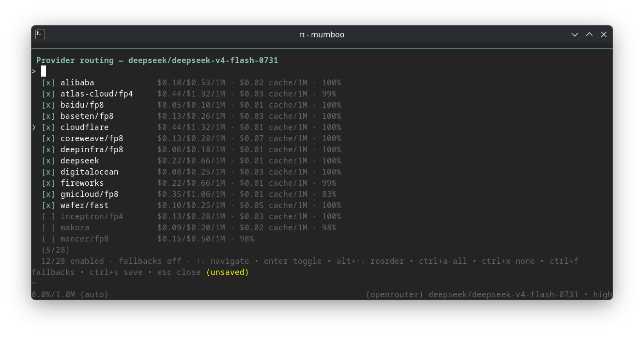Select the deepseek provider name
Image resolution: width=644 pixels, height=337 pixels.
click(x=80, y=160)
